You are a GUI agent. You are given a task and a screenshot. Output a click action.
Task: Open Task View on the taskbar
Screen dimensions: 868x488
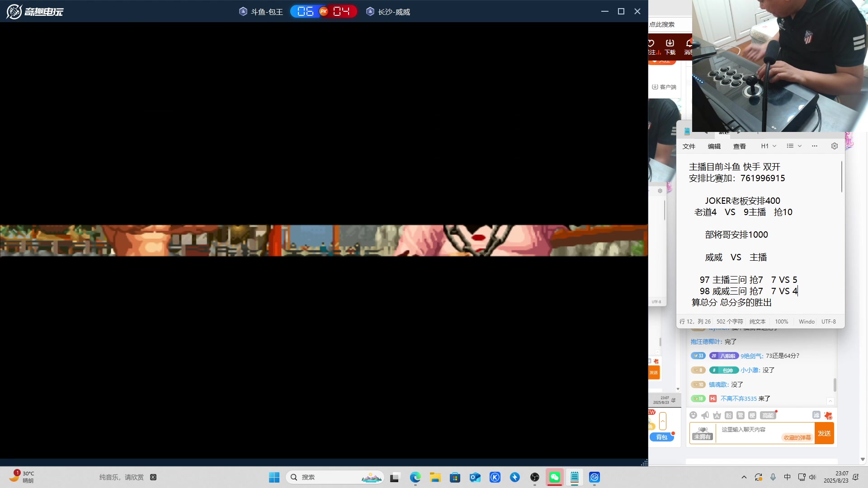395,477
